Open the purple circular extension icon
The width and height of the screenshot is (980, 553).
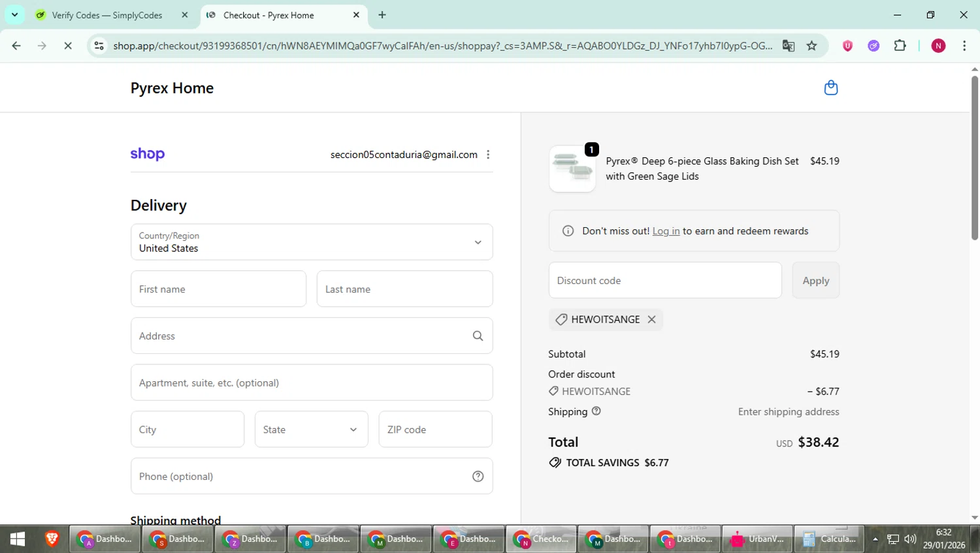[874, 46]
